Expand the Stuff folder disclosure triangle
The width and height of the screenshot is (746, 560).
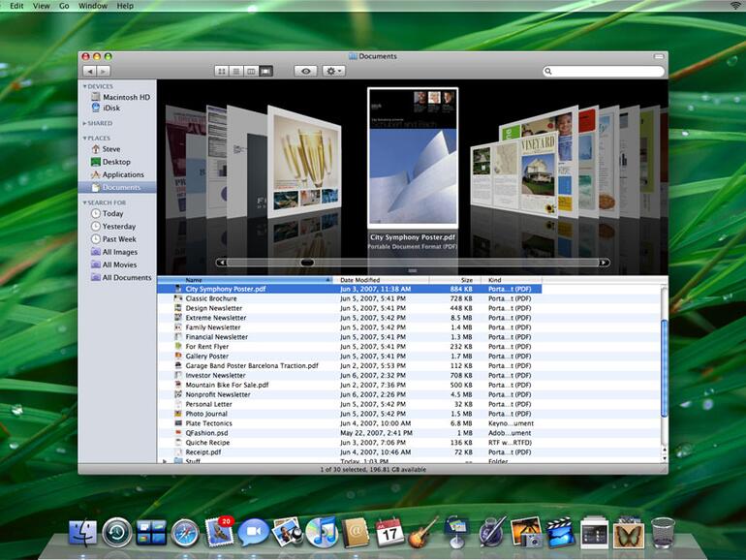[165, 462]
